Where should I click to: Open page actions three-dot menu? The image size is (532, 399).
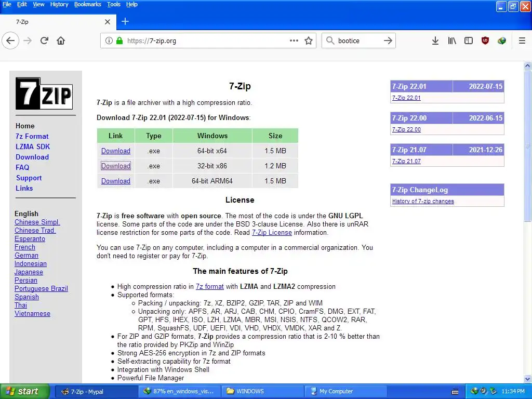(294, 41)
